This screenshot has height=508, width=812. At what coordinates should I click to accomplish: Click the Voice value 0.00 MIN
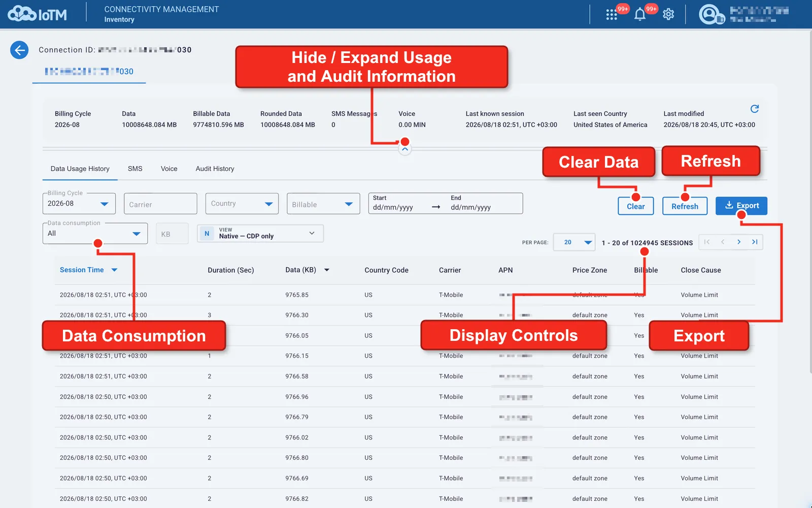point(412,125)
